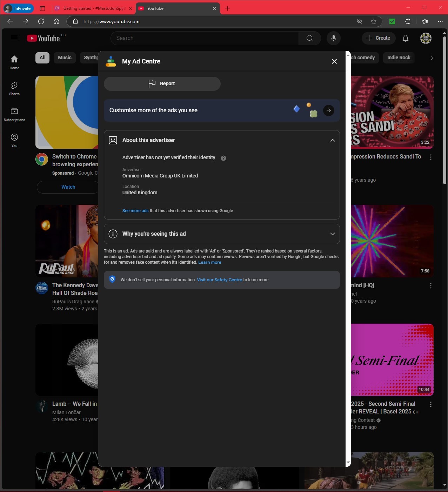Viewport: 448px width, 492px height.
Task: Open the See more ads link
Action: click(135, 211)
